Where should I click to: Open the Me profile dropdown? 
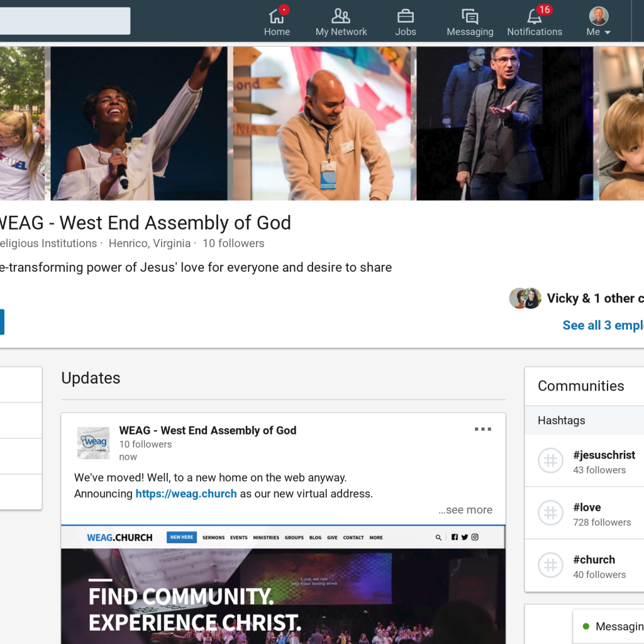point(599,22)
